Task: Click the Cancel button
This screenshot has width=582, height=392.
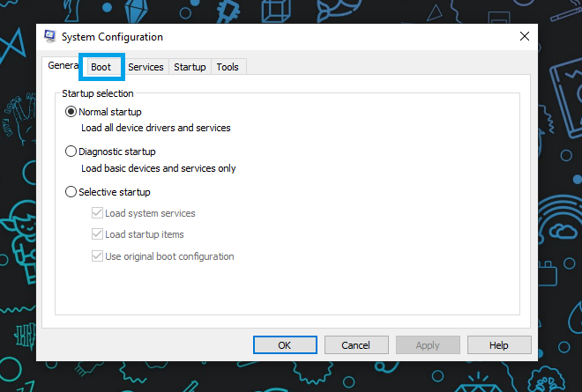Action: click(356, 345)
